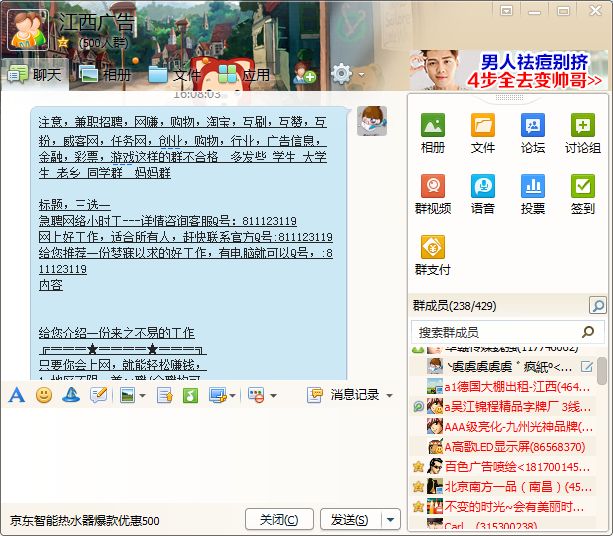Viewport: 613px width, 536px height.
Task: Click message line 给您介绍一份来之不易的工作
Action: click(117, 333)
